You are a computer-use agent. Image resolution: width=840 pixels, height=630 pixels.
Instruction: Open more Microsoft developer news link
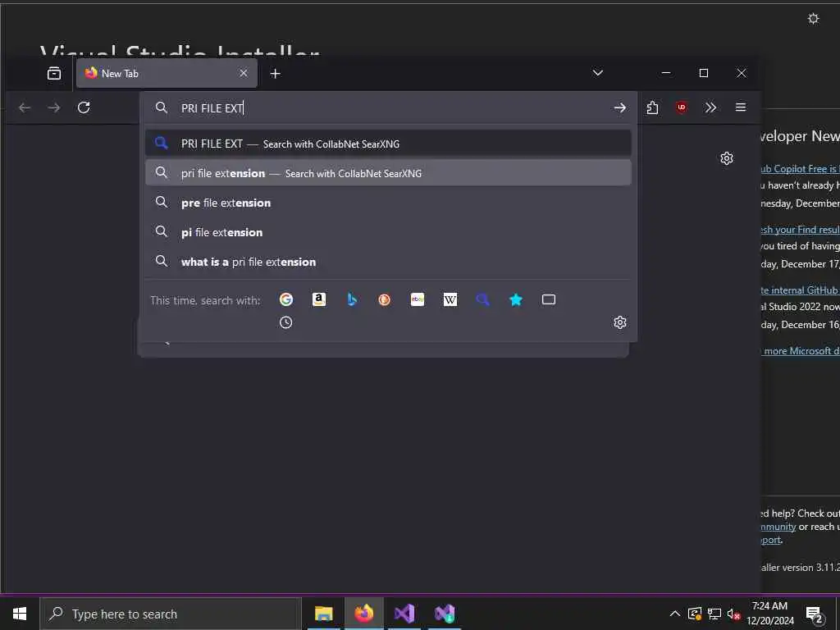800,351
